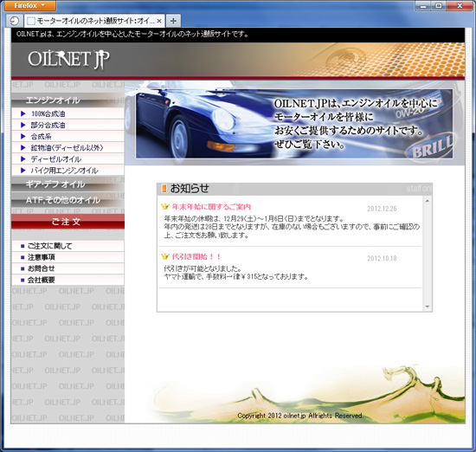The image size is (476, 452).
Task: Open the 合成系 category link
Action: pyautogui.click(x=41, y=137)
